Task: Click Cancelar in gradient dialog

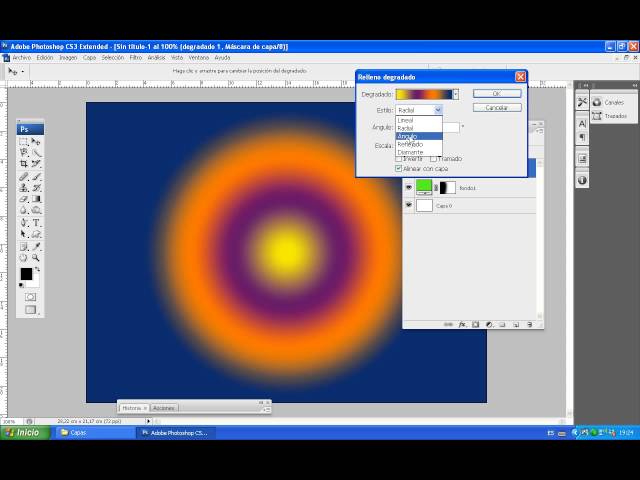Action: click(497, 107)
